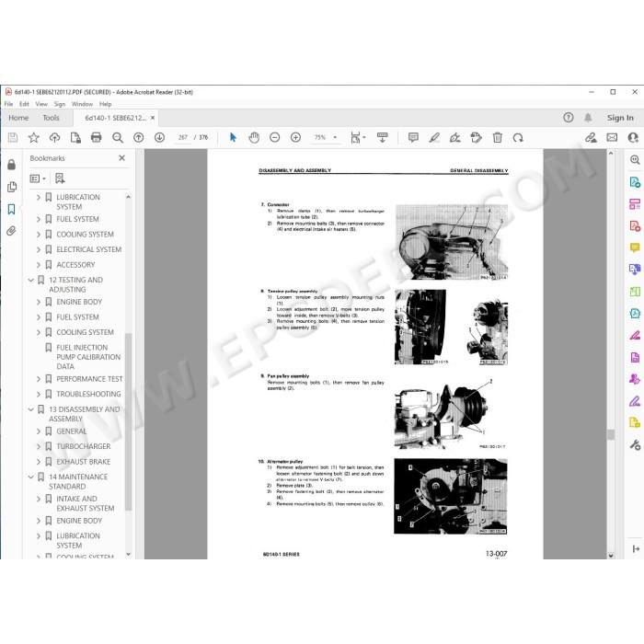Zoom in with the plus icon
644x644 pixels.
(x=295, y=138)
